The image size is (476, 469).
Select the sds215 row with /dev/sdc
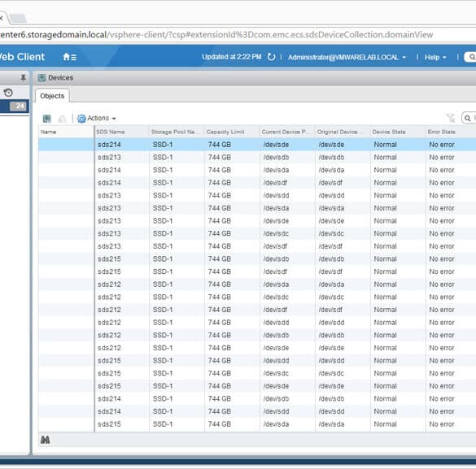[257, 374]
